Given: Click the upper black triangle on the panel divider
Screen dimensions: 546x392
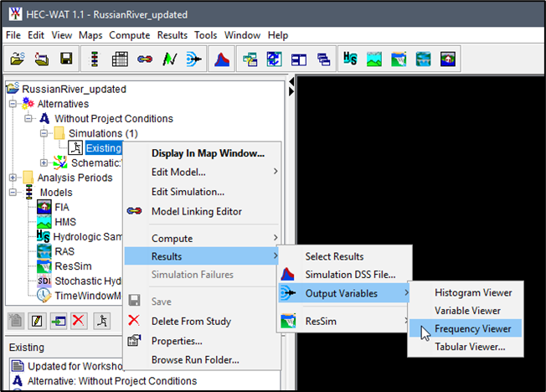Looking at the screenshot, I should [x=291, y=82].
